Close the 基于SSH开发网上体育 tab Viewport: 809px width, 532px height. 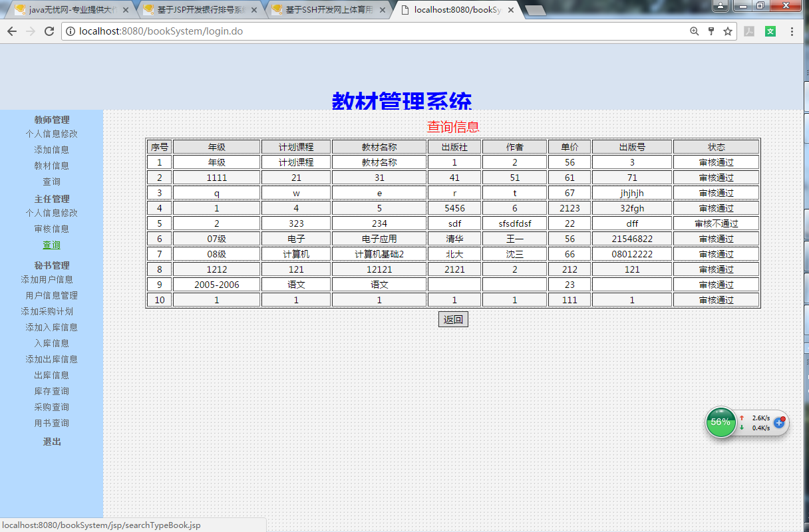click(x=384, y=10)
